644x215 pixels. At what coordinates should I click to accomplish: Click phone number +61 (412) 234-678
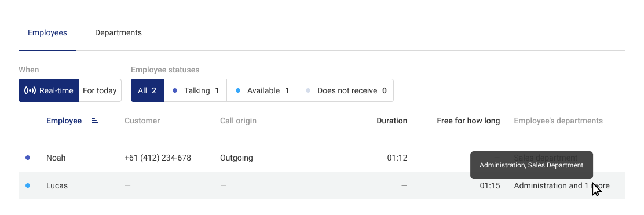158,158
